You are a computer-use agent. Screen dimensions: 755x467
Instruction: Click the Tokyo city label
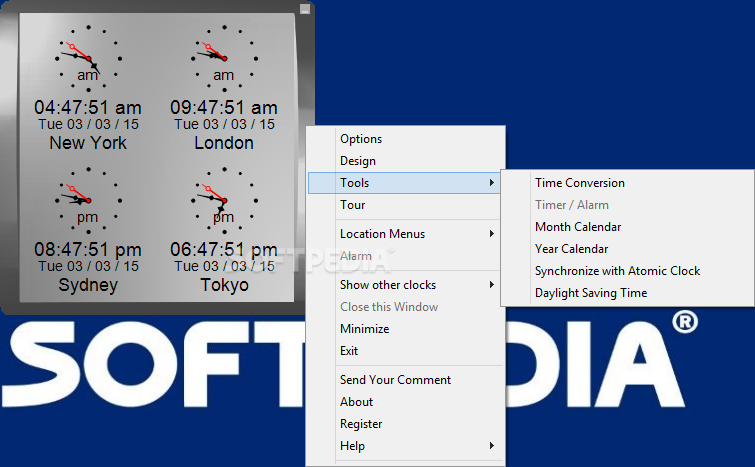pyautogui.click(x=224, y=285)
